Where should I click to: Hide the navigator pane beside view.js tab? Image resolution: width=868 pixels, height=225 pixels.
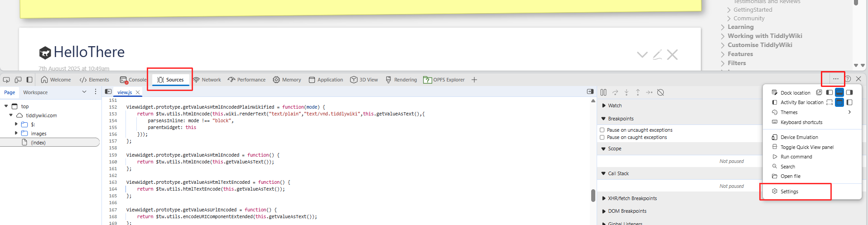pyautogui.click(x=108, y=92)
